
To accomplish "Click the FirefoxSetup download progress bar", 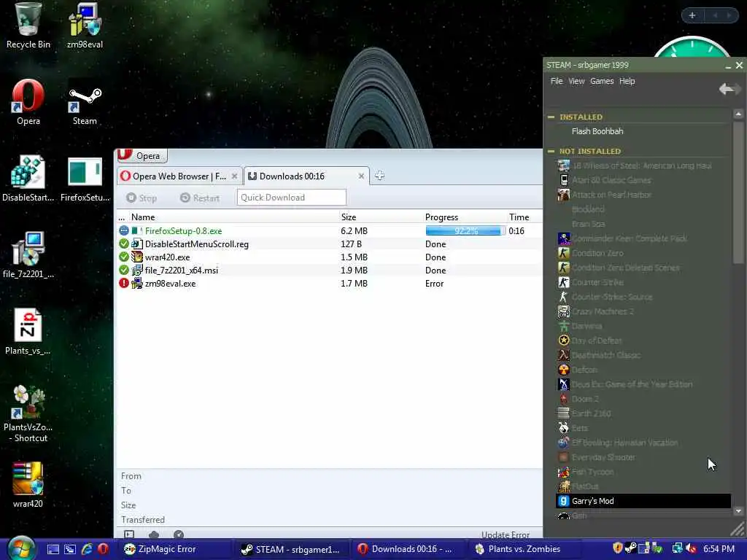I will click(465, 231).
